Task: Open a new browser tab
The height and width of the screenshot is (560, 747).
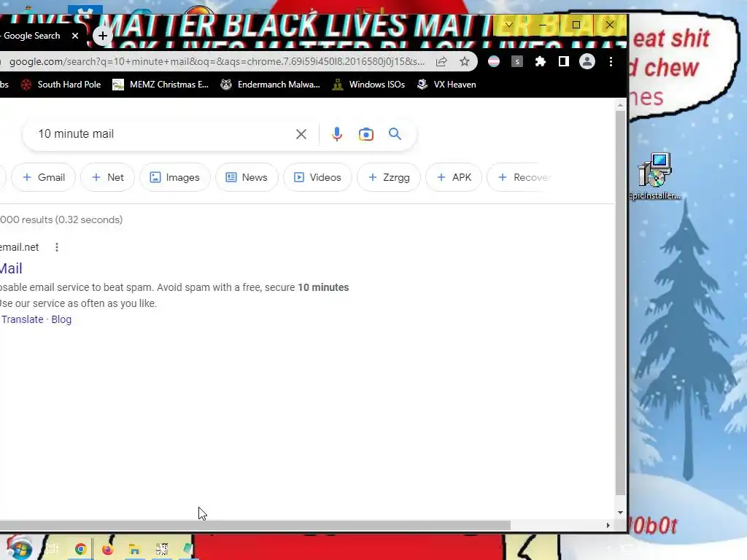Action: (x=102, y=36)
